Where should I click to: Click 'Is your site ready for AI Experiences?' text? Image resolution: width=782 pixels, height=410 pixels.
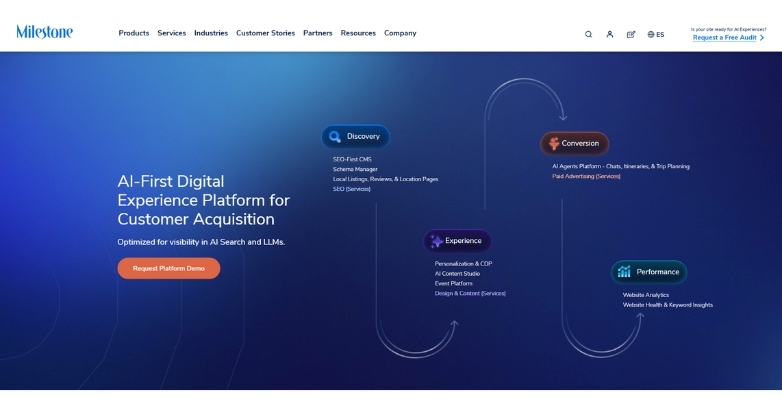729,29
